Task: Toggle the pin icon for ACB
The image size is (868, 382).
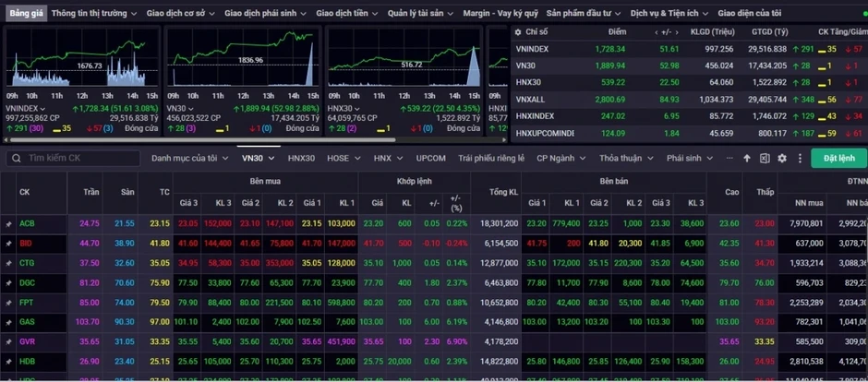Action: [8, 224]
